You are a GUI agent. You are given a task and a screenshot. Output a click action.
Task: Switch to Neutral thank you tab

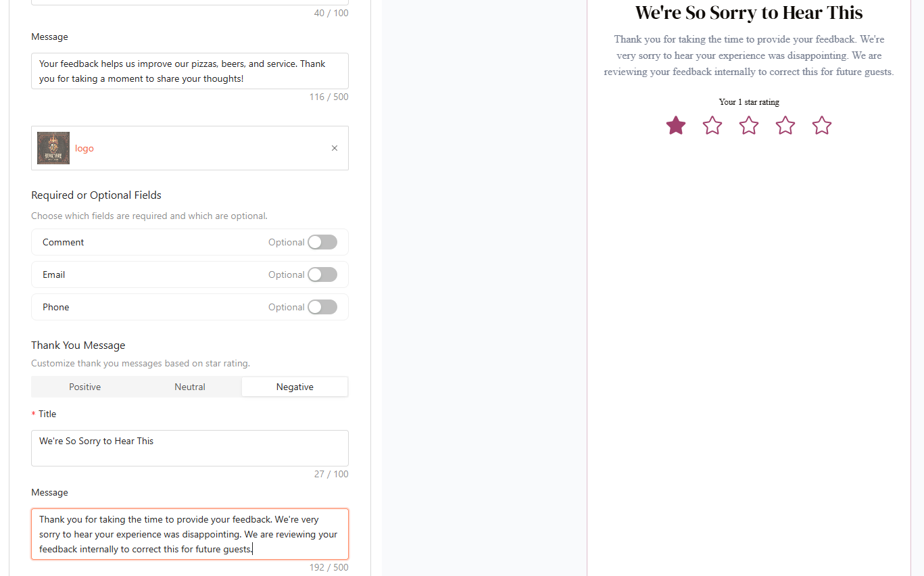190,387
